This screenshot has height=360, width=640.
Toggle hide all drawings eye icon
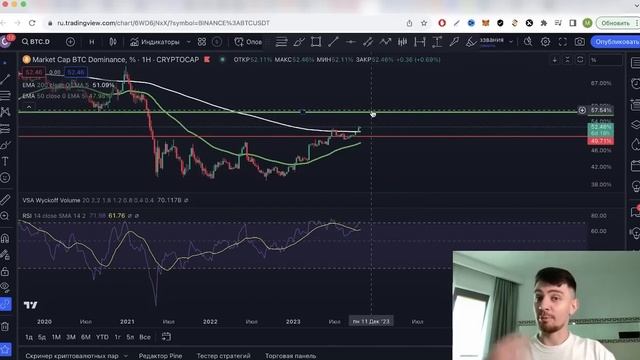pyautogui.click(x=5, y=287)
